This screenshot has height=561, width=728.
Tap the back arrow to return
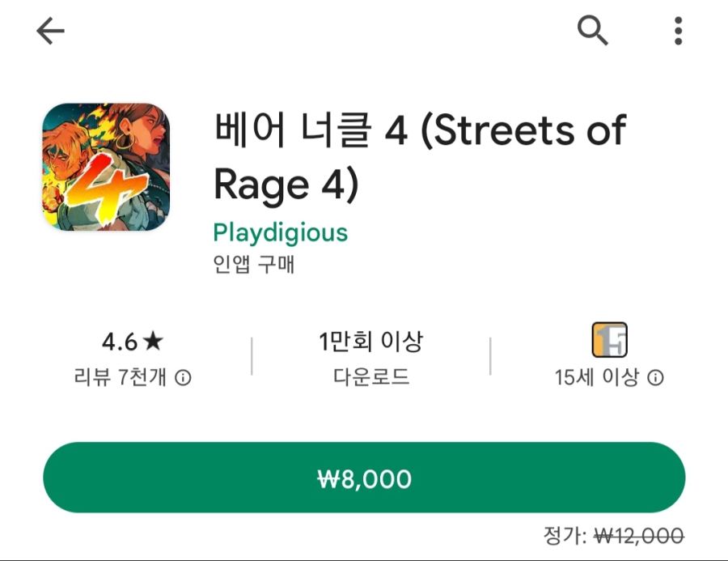coord(50,30)
